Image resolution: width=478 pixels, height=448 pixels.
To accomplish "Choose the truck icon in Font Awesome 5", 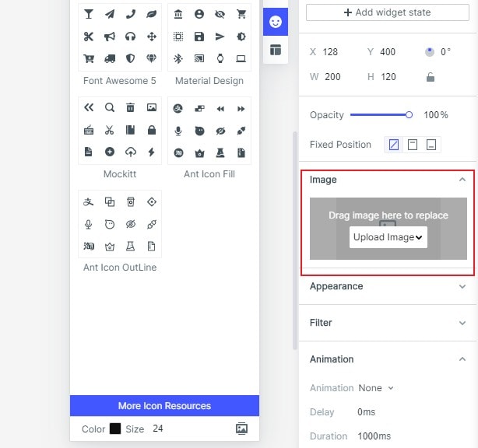I will [x=110, y=58].
